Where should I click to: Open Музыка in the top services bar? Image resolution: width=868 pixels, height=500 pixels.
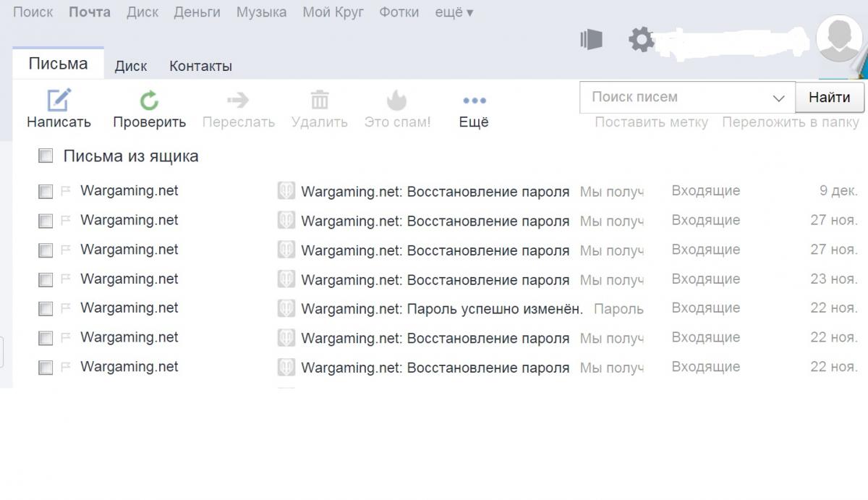point(261,12)
